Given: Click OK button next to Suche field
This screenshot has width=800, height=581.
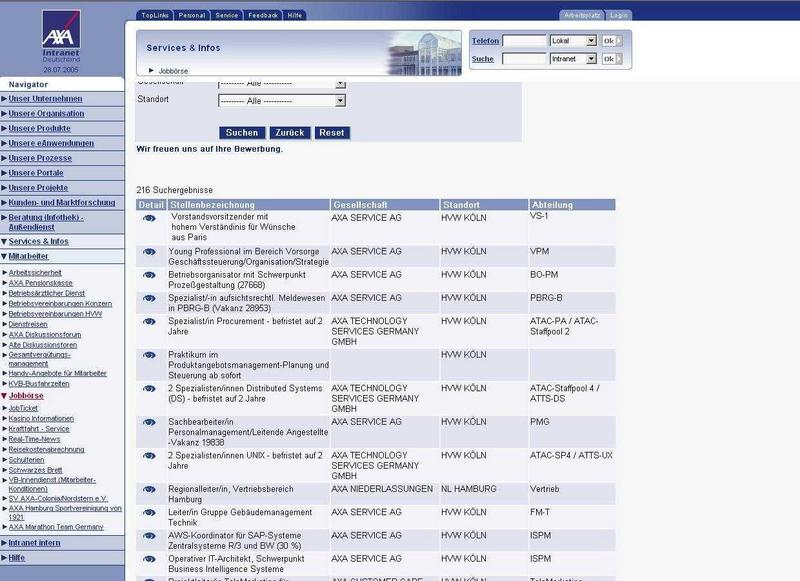Looking at the screenshot, I should tap(612, 59).
